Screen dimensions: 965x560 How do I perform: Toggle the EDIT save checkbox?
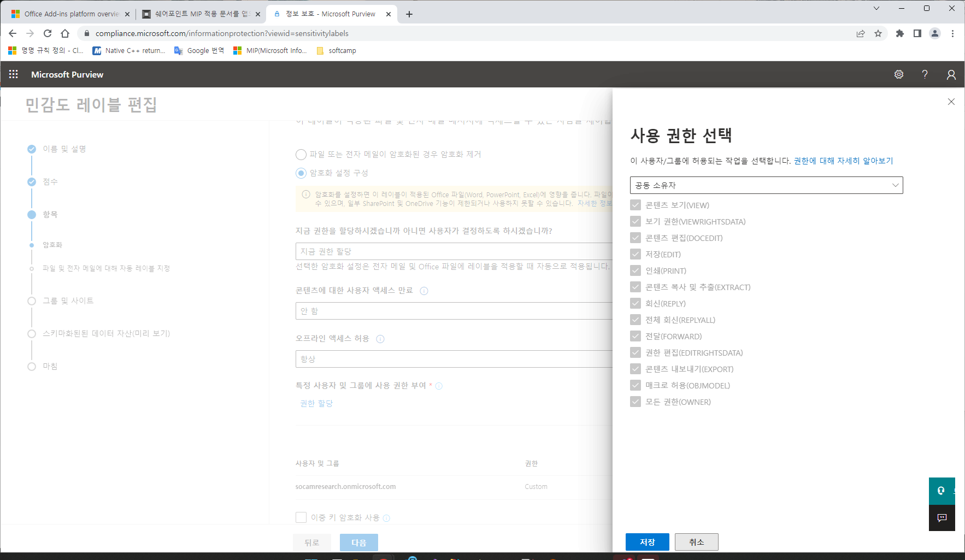coord(636,254)
